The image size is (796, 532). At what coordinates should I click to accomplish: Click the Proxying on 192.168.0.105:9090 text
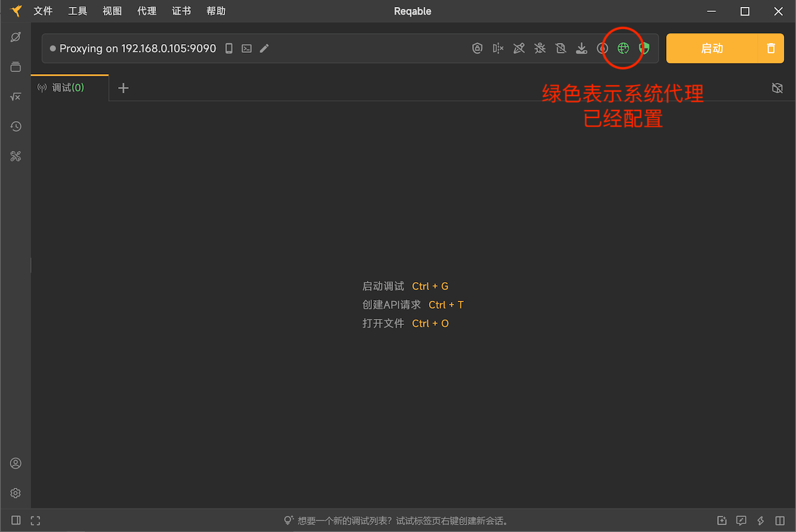coord(137,48)
